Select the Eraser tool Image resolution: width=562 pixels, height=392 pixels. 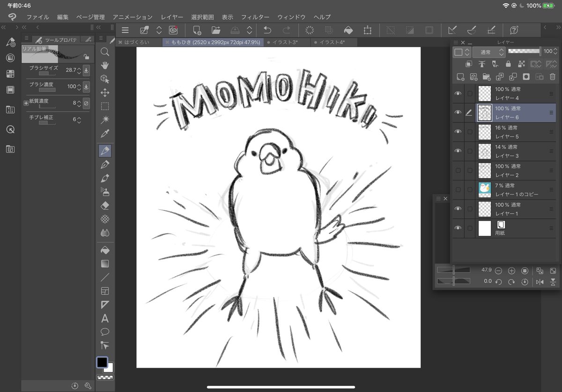105,205
